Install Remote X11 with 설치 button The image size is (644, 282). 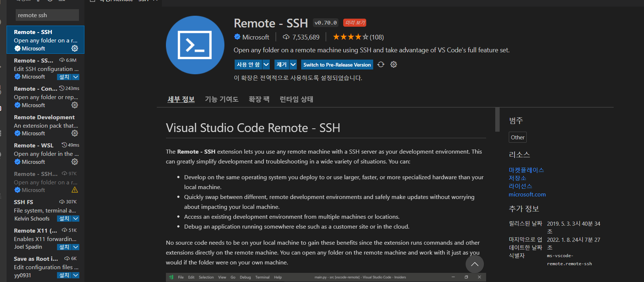[x=64, y=247]
